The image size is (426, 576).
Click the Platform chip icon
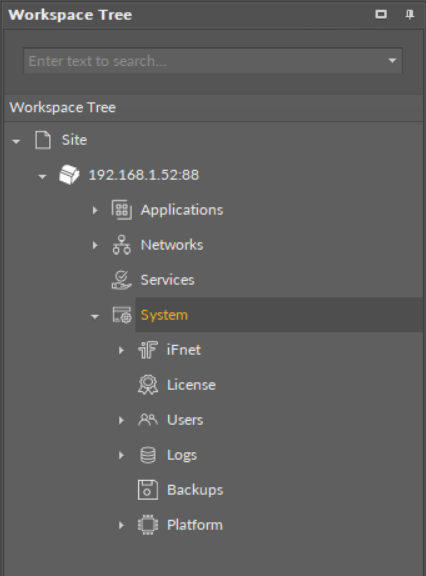148,525
